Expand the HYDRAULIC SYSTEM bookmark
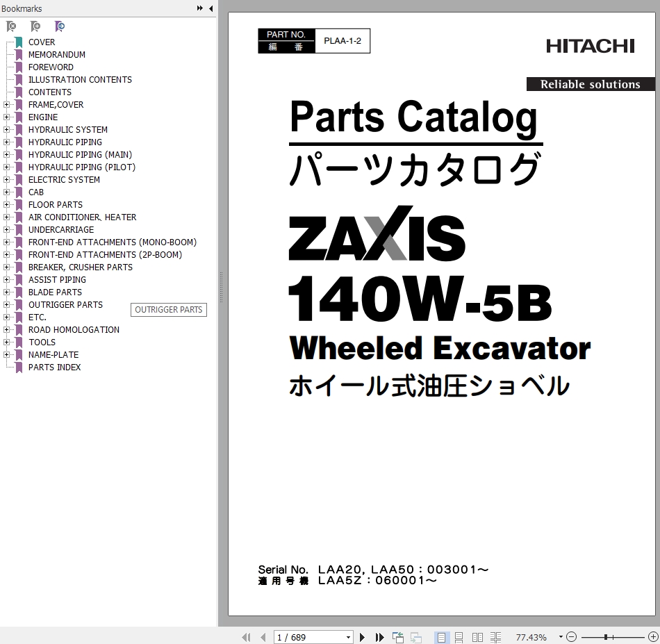The height and width of the screenshot is (644, 660). pyautogui.click(x=6, y=130)
